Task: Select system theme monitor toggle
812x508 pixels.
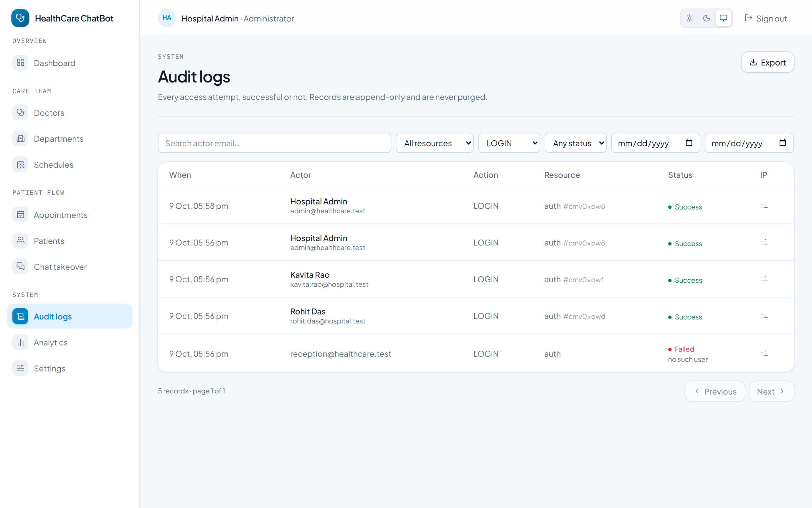Action: (724, 18)
